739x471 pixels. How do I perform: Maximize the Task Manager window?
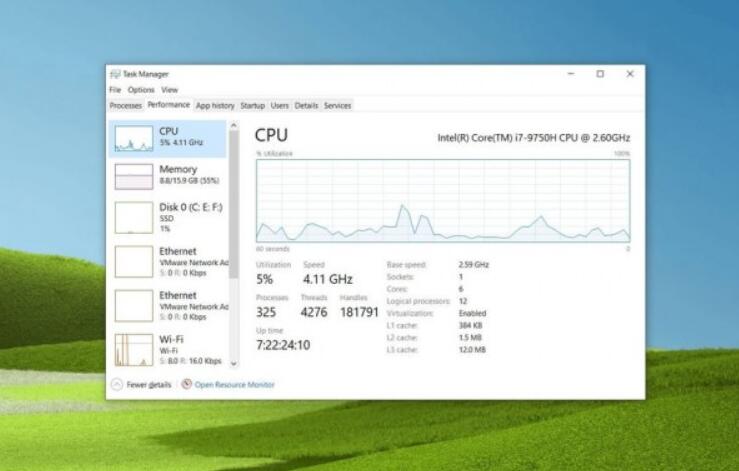point(600,74)
